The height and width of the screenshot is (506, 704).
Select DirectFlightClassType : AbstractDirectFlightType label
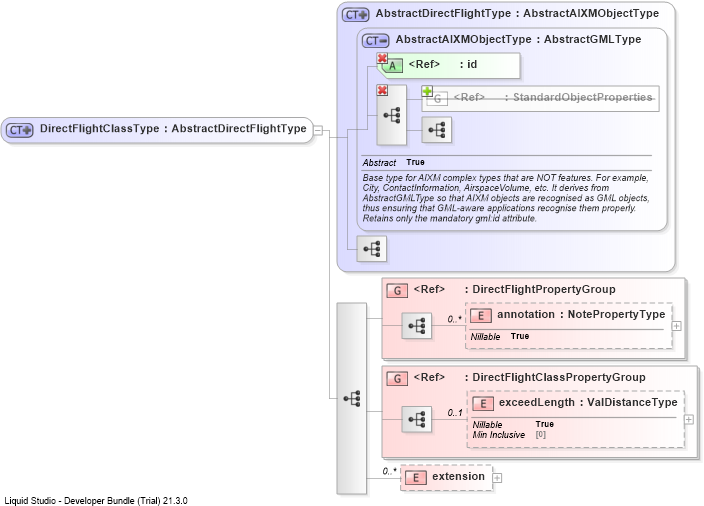tap(173, 128)
